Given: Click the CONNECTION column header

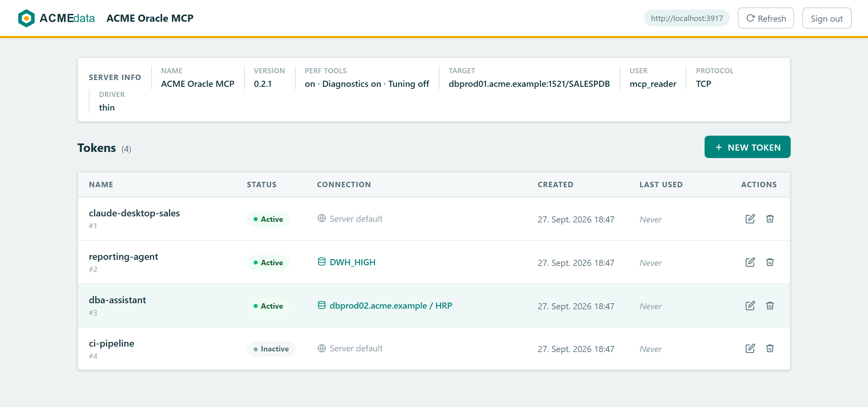Looking at the screenshot, I should [x=344, y=185].
